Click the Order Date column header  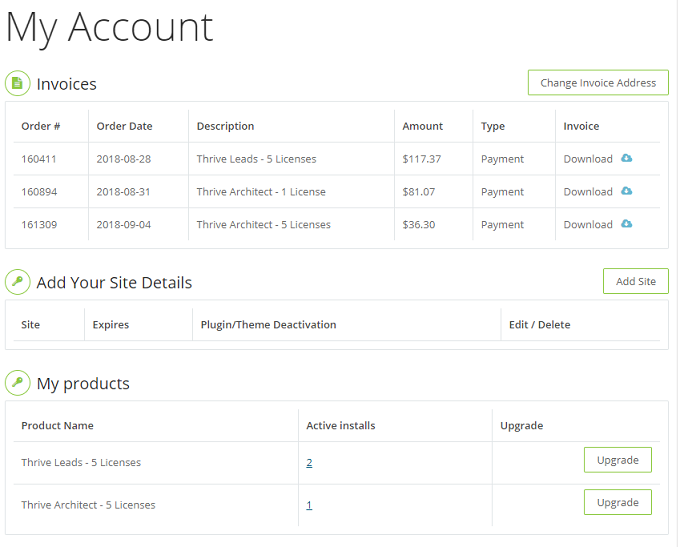[124, 126]
